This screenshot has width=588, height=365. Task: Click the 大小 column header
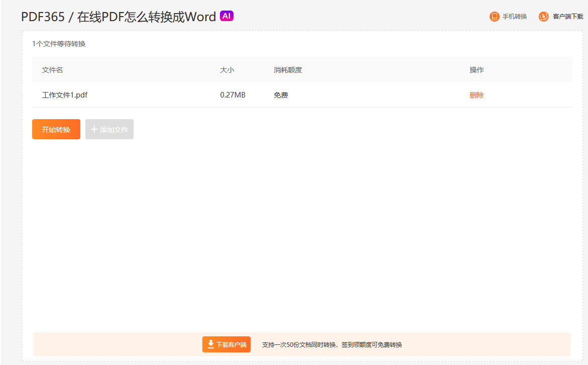[x=227, y=70]
